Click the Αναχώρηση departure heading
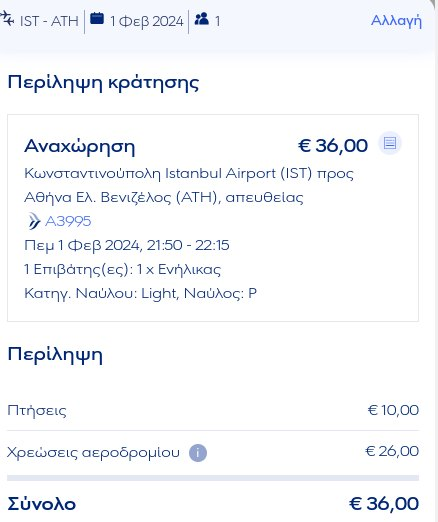 [x=80, y=146]
